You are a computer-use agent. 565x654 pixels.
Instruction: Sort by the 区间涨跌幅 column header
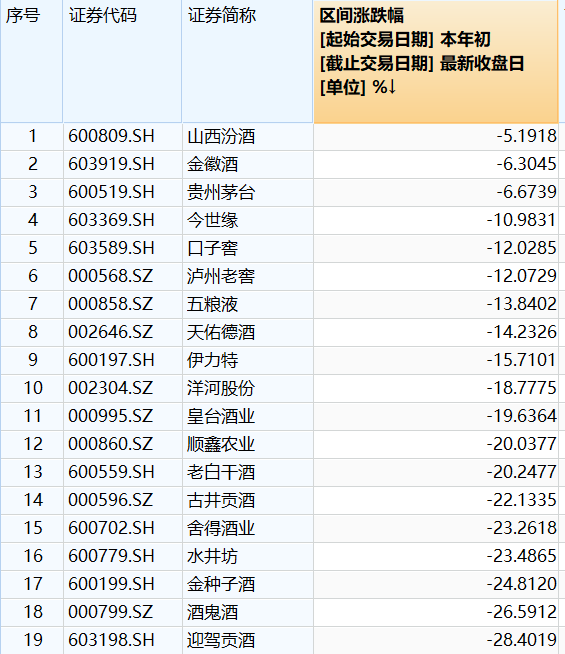click(436, 61)
